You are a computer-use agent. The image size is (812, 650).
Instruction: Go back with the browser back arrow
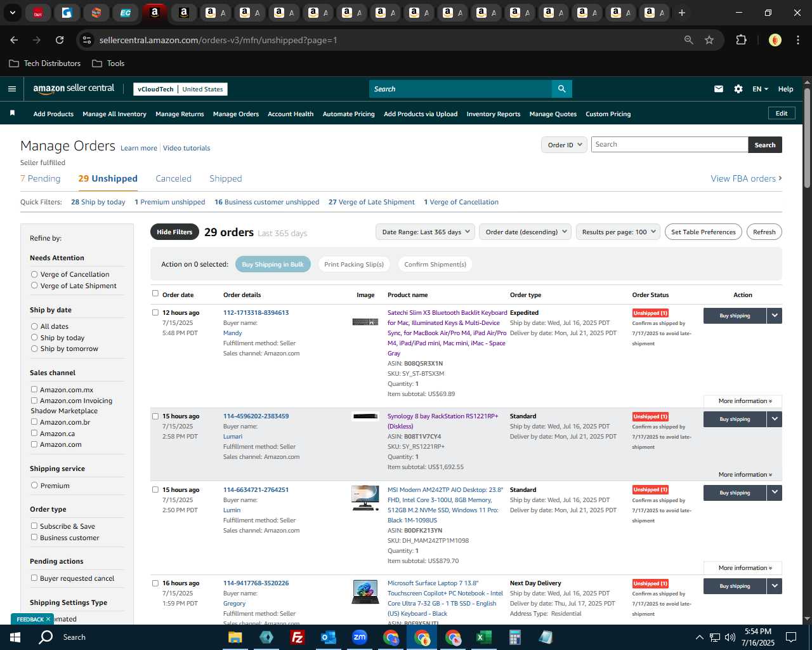click(x=15, y=40)
